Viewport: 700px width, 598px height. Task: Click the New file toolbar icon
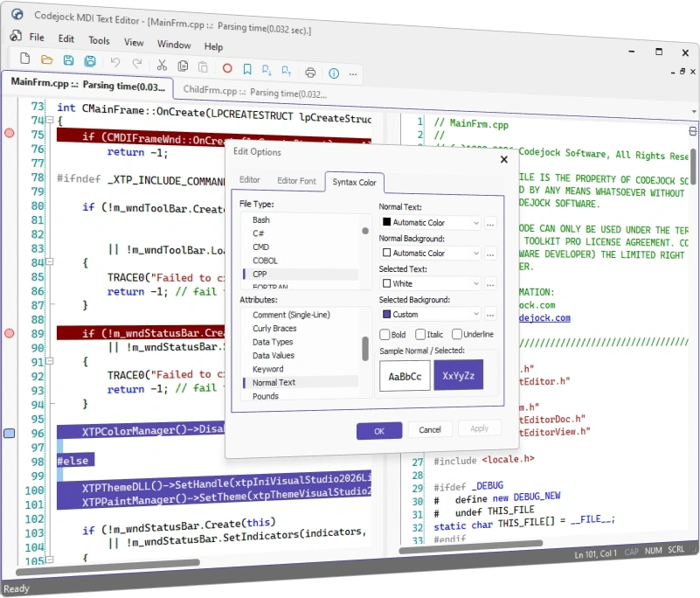tap(25, 59)
